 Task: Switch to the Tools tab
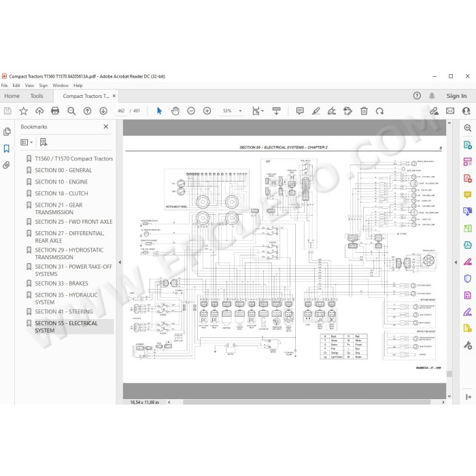point(37,96)
